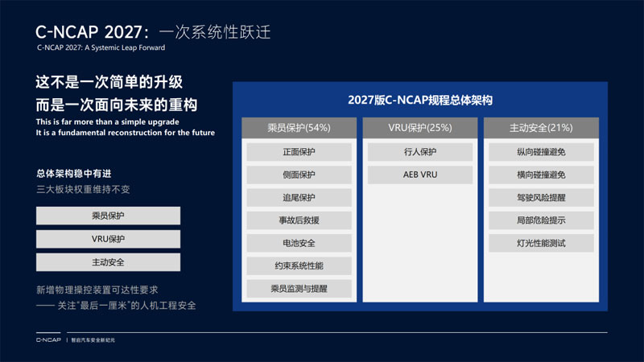
Task: Click the 侧面保护 item
Action: 299,175
